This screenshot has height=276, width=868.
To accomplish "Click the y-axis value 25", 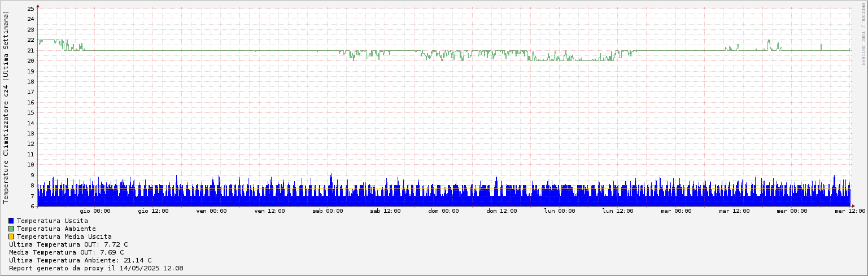I will point(31,8).
